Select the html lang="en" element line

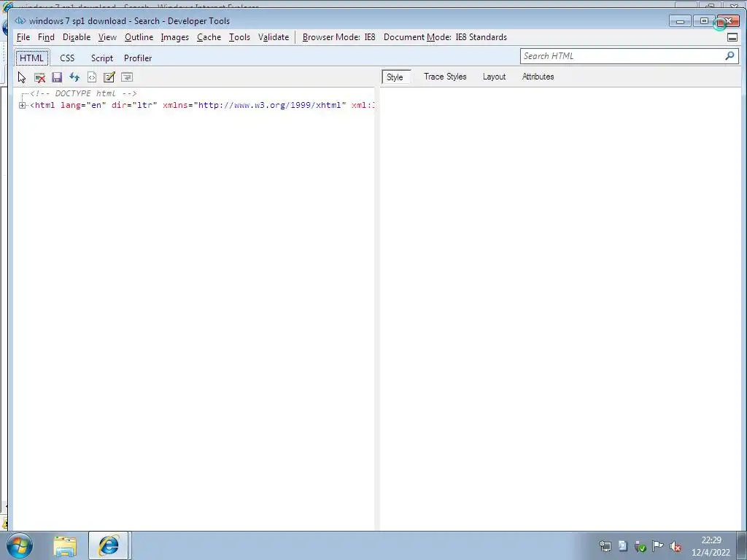203,105
